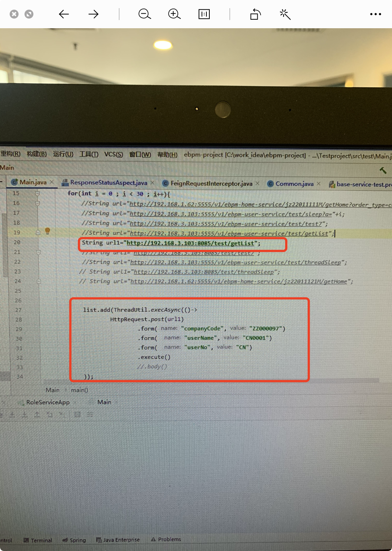Click the second gray circle icon
Screen dimensions: 392x551
pos(29,14)
